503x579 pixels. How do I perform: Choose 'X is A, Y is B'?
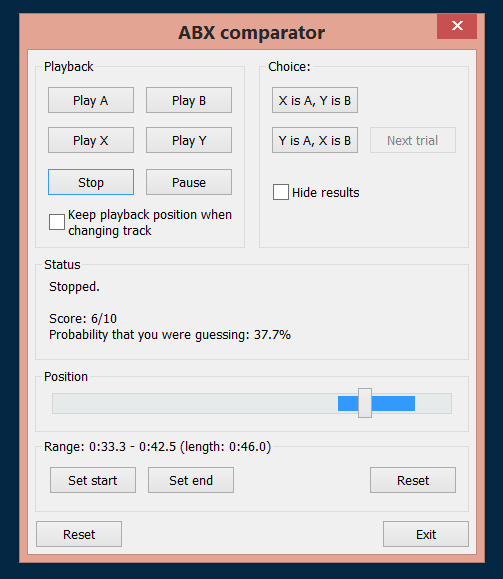(315, 100)
